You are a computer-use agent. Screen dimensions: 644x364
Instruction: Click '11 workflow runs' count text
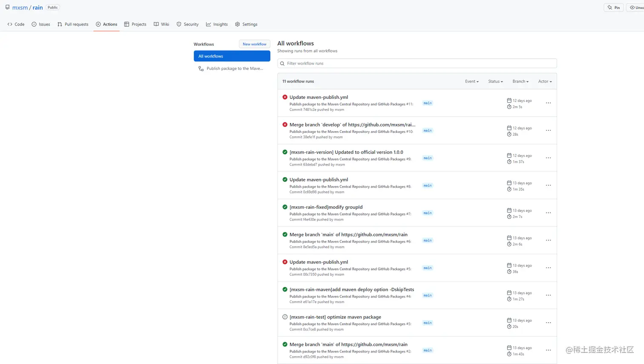click(298, 81)
